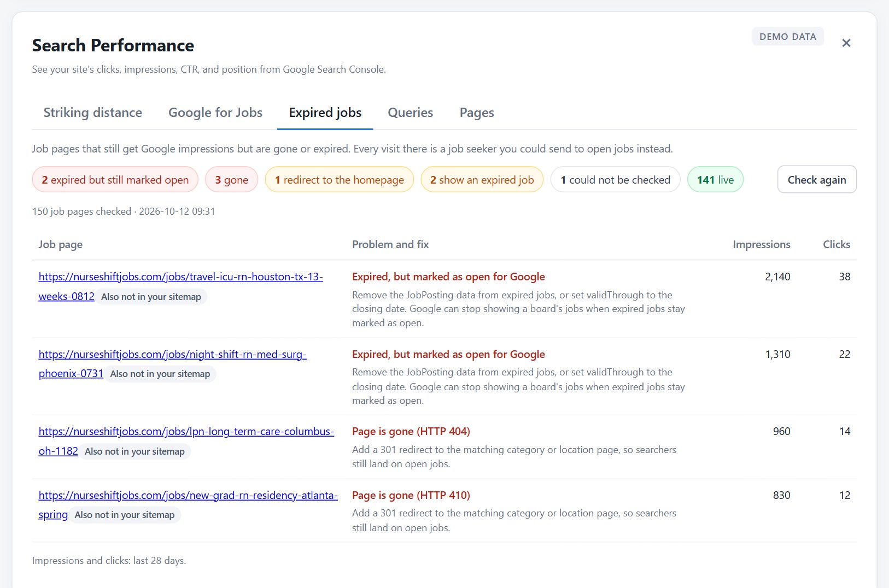Click the sitemap badge on the Houston row

tap(151, 297)
